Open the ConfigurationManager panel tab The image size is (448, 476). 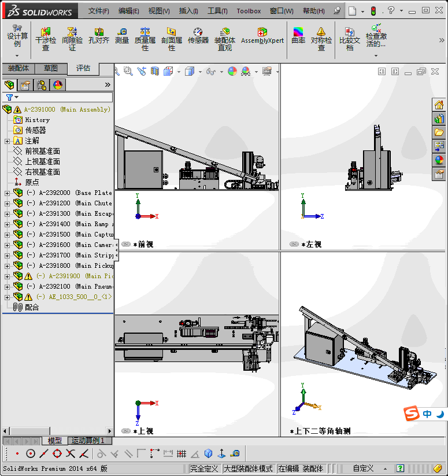tap(42, 85)
